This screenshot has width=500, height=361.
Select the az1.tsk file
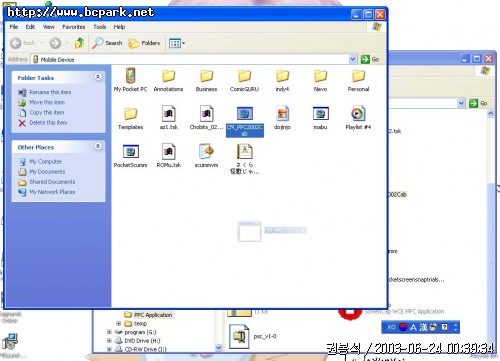click(169, 117)
